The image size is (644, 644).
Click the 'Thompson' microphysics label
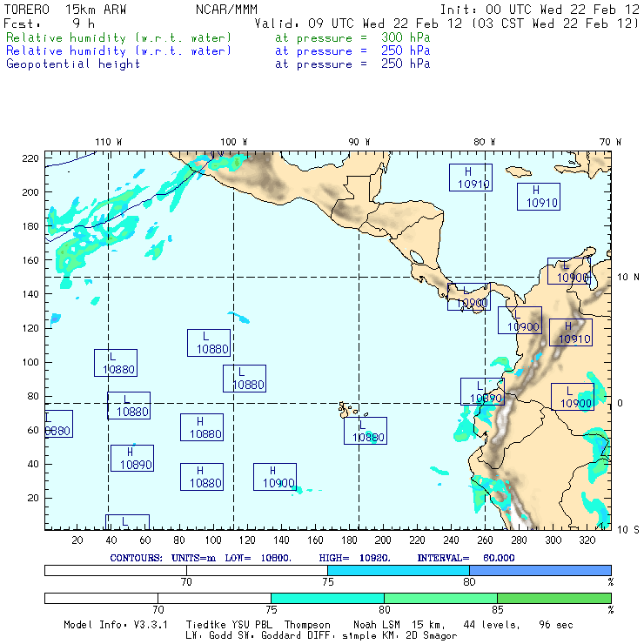click(307, 625)
